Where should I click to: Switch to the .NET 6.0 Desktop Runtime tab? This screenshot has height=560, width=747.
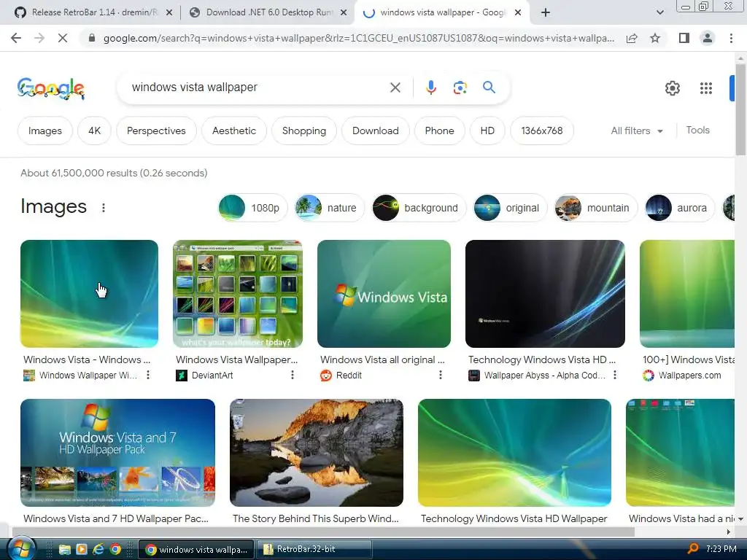click(x=267, y=12)
